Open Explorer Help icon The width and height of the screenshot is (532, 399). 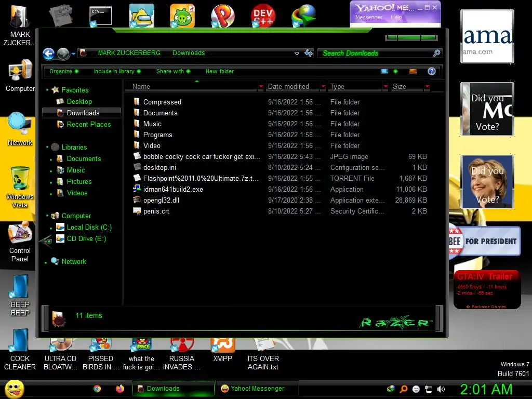click(432, 71)
